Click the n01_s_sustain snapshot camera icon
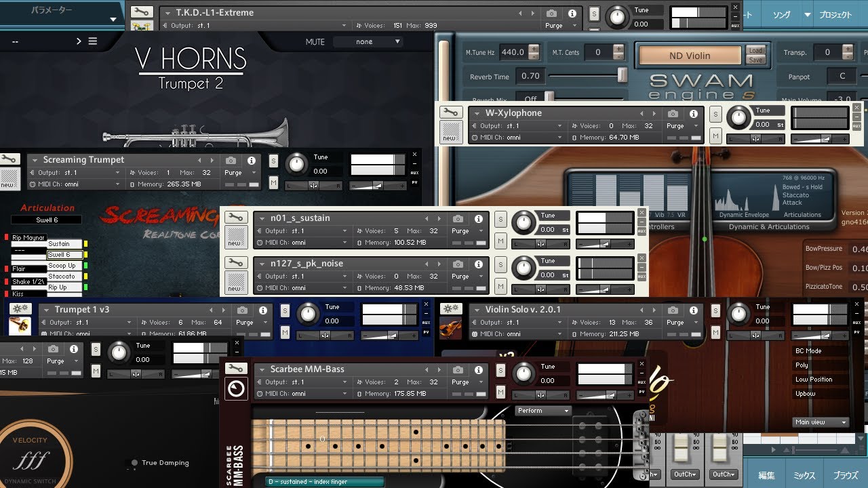 (x=458, y=218)
